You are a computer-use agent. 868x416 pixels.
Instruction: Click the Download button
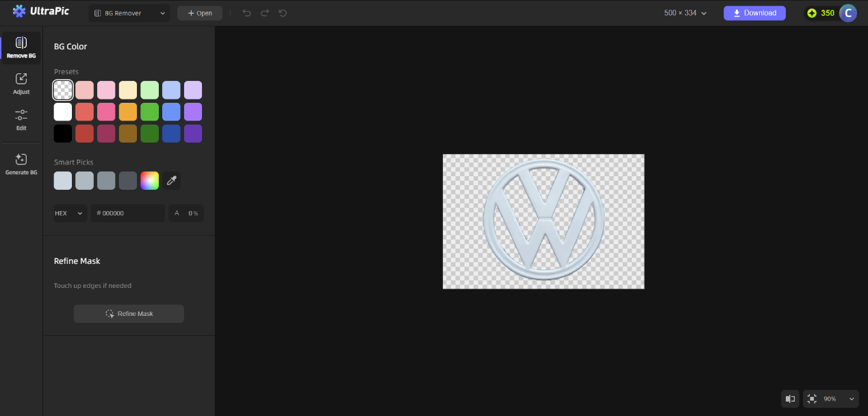[754, 12]
